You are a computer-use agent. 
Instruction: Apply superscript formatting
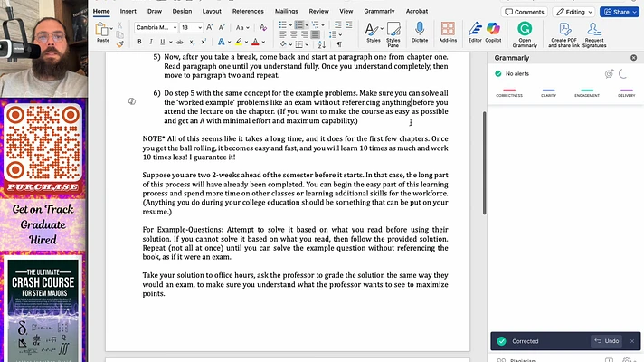[204, 42]
